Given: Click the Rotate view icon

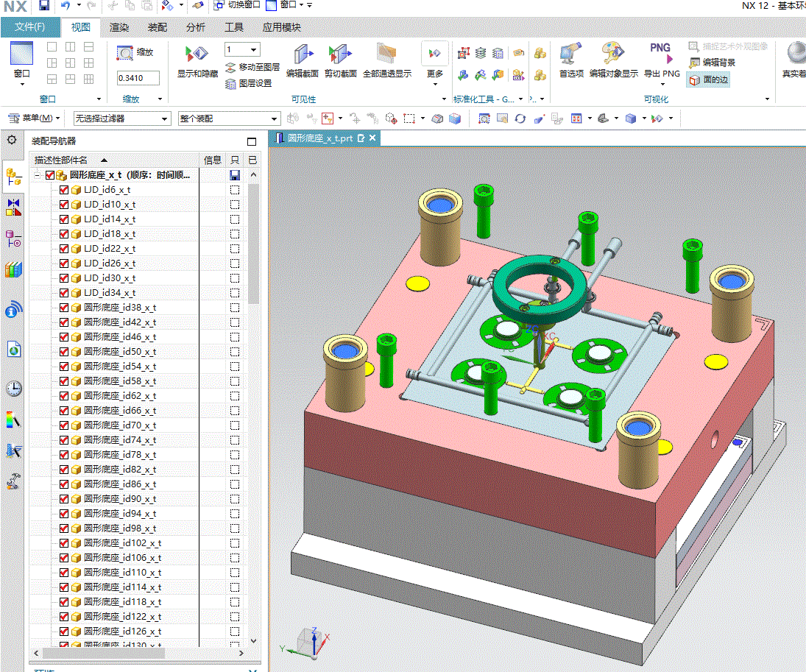Looking at the screenshot, I should coord(520,119).
